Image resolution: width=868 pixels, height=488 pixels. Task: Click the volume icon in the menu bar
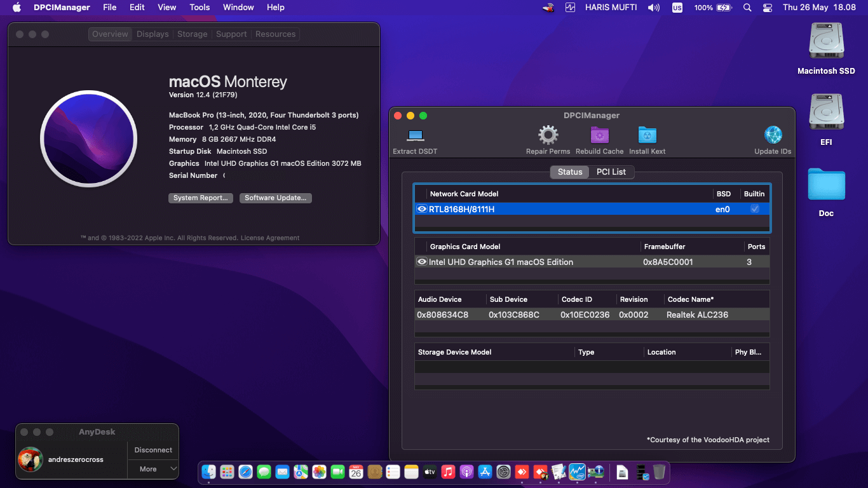click(654, 8)
